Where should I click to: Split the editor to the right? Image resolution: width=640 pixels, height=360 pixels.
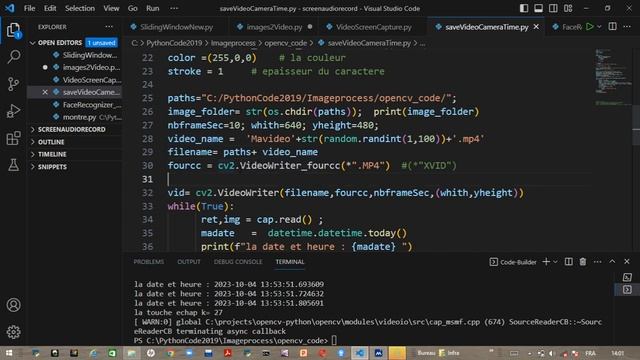(612, 27)
